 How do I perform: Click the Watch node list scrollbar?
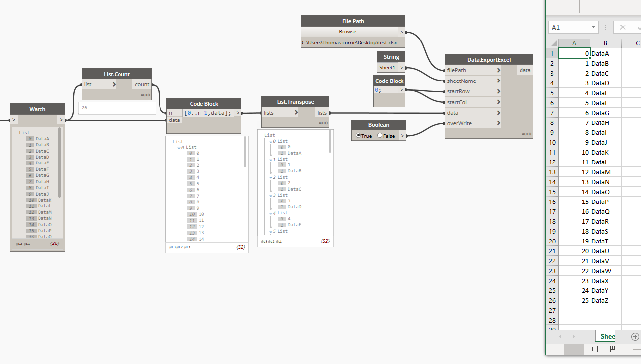click(x=60, y=162)
